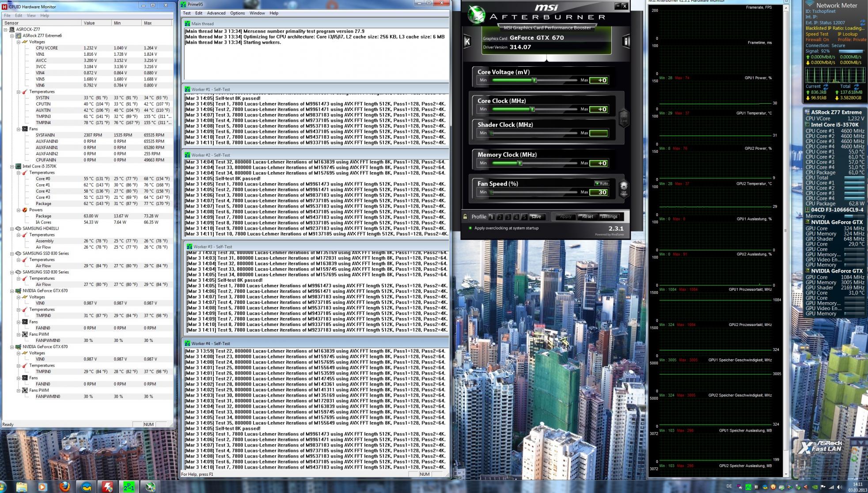Click the fan user define gear icon
This screenshot has height=493, width=868.
(624, 187)
